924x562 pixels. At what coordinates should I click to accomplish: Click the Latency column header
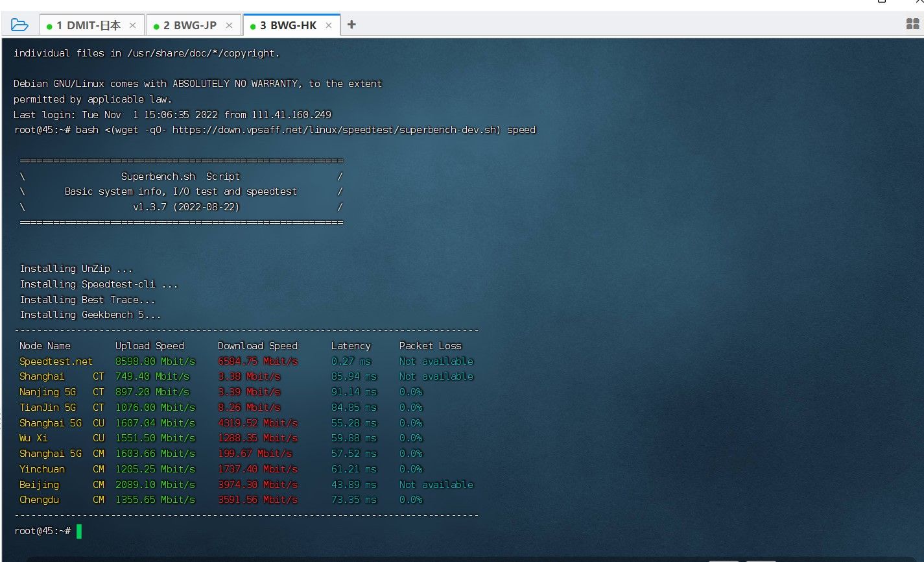pyautogui.click(x=351, y=346)
